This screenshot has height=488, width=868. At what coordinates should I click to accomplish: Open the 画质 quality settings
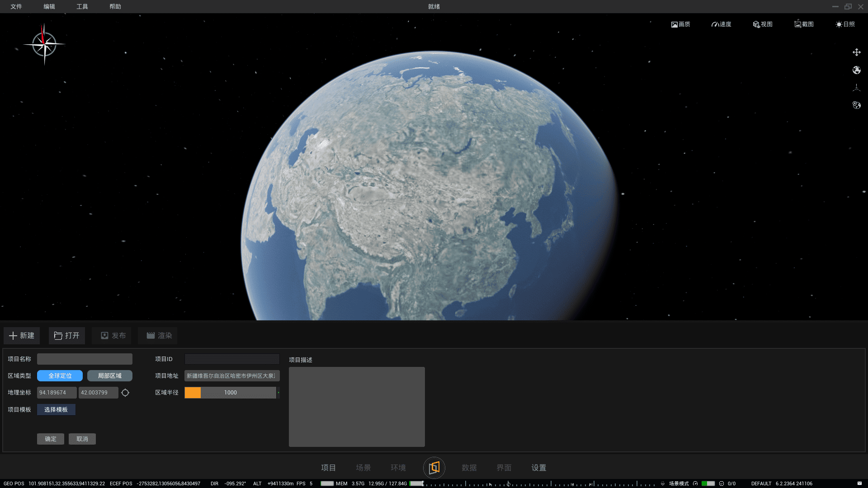(680, 24)
